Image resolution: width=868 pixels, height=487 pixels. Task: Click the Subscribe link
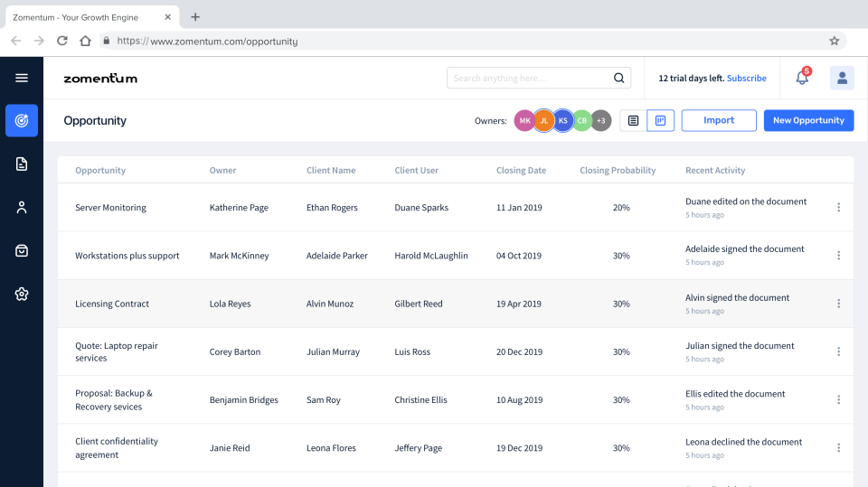tap(747, 79)
